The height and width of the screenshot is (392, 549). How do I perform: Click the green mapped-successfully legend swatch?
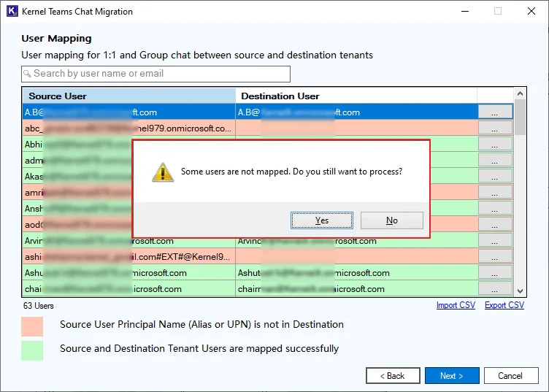pyautogui.click(x=32, y=350)
